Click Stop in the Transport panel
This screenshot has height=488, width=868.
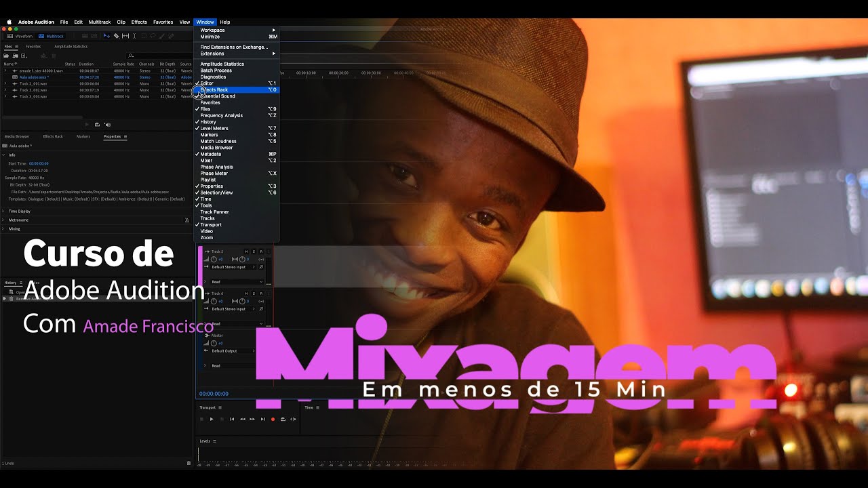[x=201, y=419]
